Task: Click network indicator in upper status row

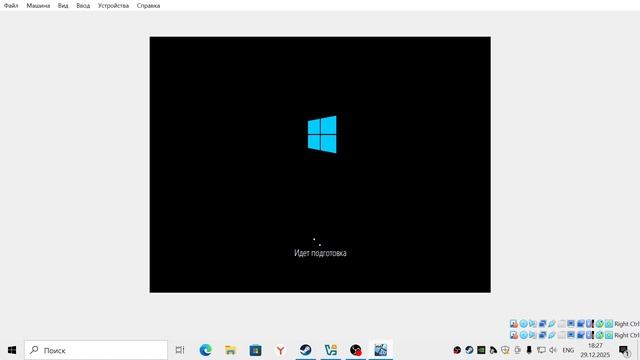Action: (542, 324)
